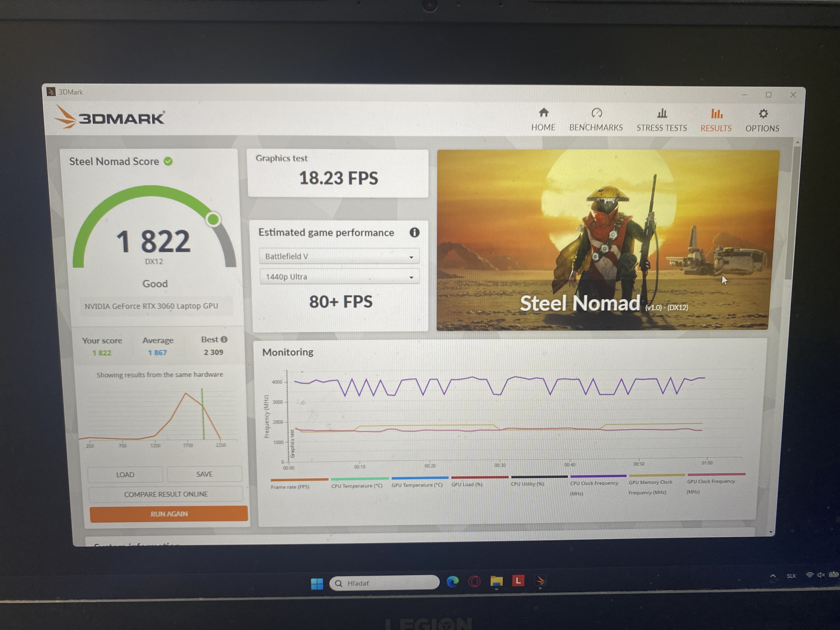
Task: Click the scrollbar up arrow
Action: (x=797, y=142)
